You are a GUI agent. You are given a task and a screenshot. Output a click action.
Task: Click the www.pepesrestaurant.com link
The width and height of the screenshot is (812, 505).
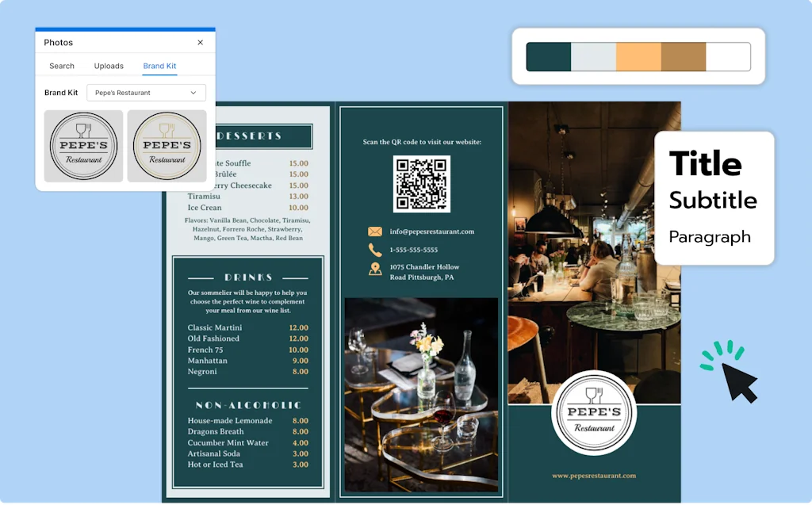click(594, 476)
